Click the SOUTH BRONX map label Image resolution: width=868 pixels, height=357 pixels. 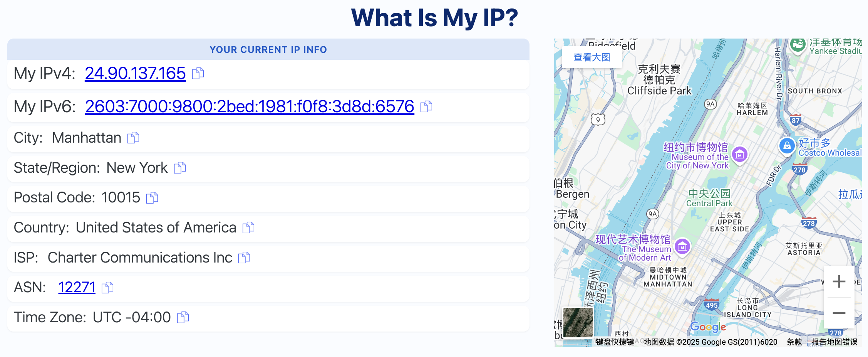click(x=815, y=91)
